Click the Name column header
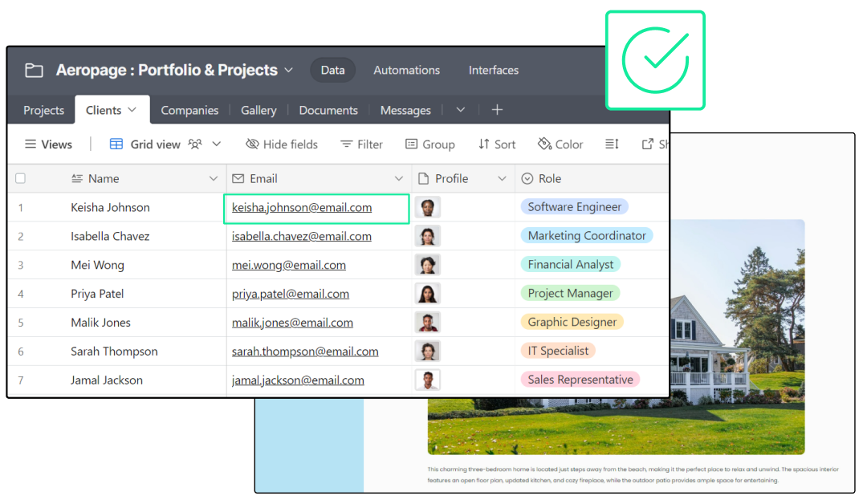This screenshot has height=504, width=863. pos(145,178)
